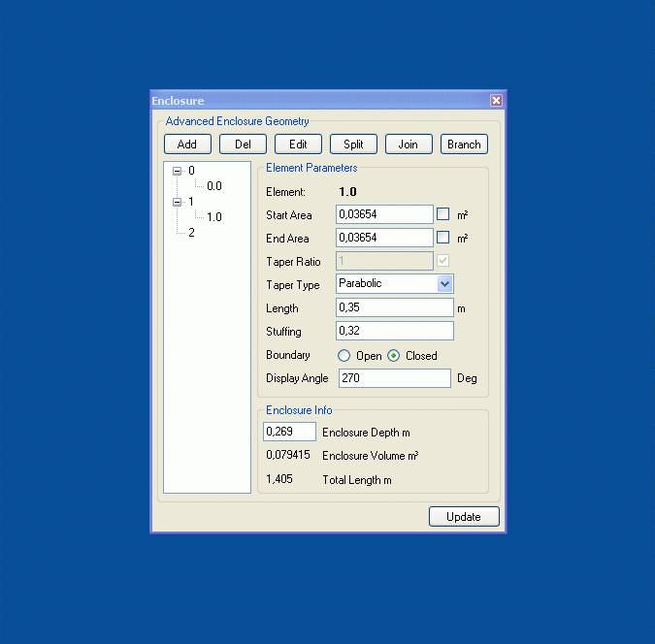655x644 pixels.
Task: Open the Taper Type dropdown arrow
Action: coord(444,284)
